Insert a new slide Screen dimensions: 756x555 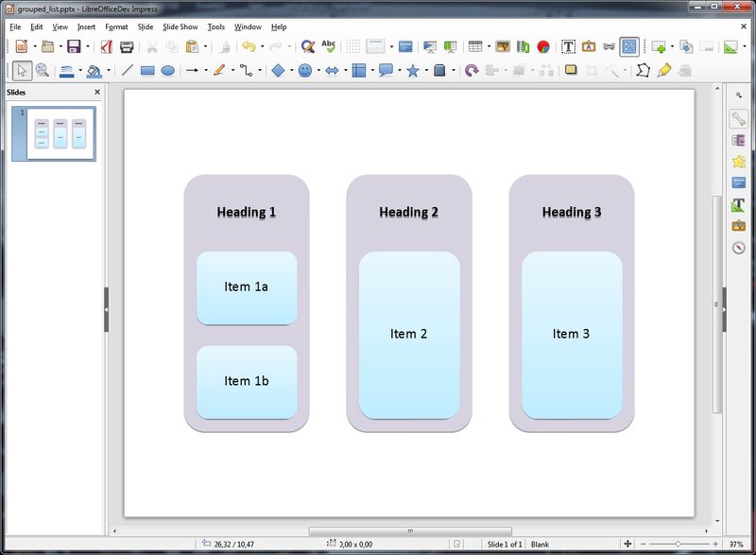pyautogui.click(x=659, y=46)
